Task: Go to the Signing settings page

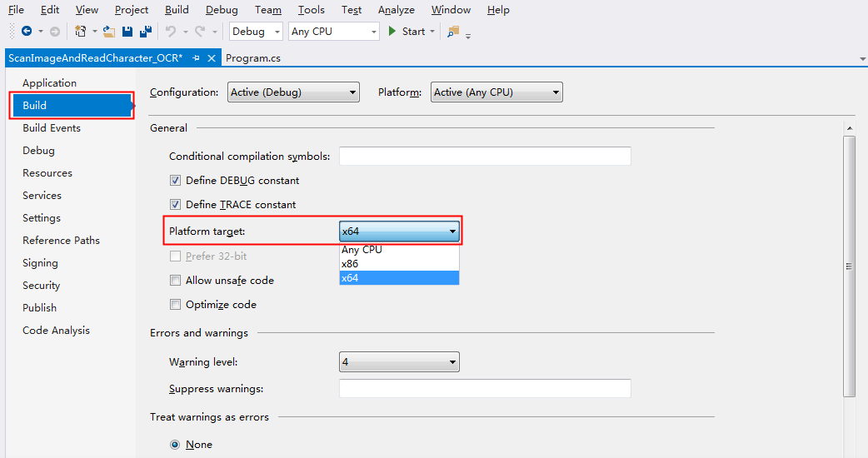Action: tap(40, 263)
